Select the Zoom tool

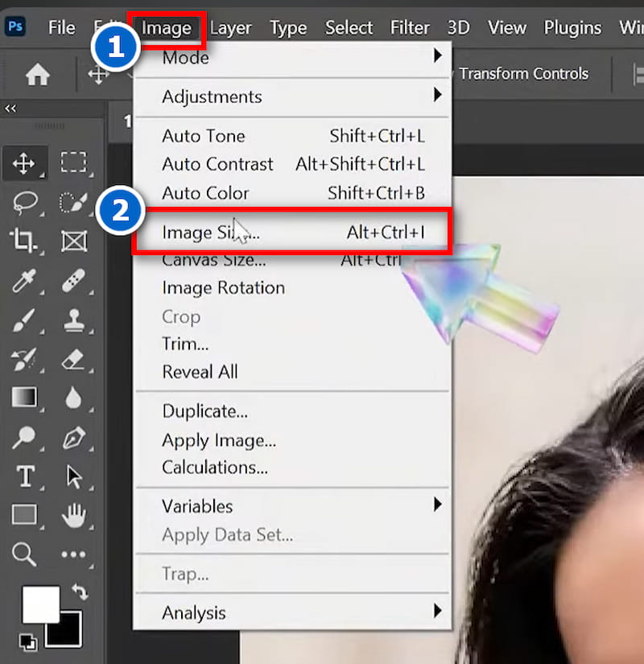point(25,554)
